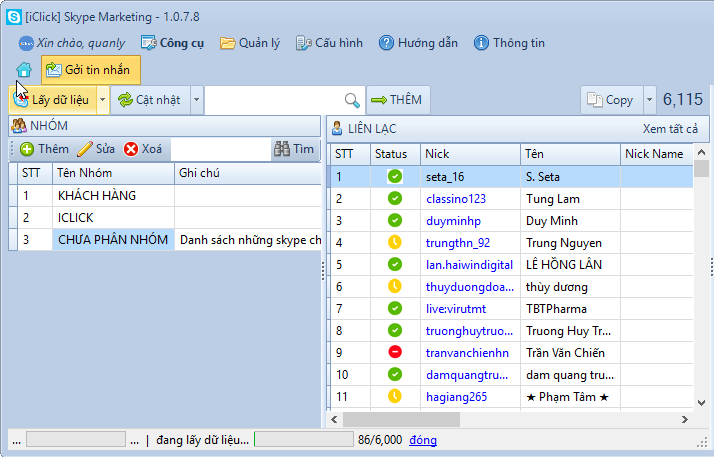Click the yellow away icon for trungthn_92
Viewport: 714px width, 457px height.
395,242
